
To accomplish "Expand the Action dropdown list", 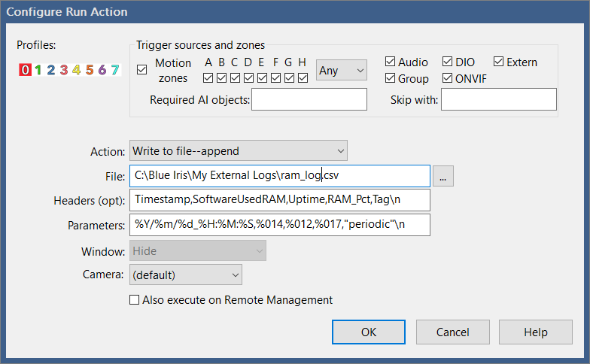I will 238,150.
